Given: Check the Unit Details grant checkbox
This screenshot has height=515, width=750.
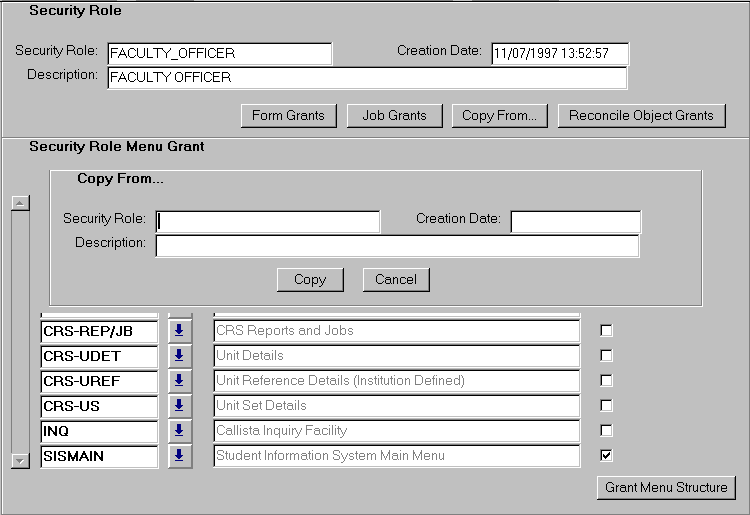Looking at the screenshot, I should (x=606, y=356).
